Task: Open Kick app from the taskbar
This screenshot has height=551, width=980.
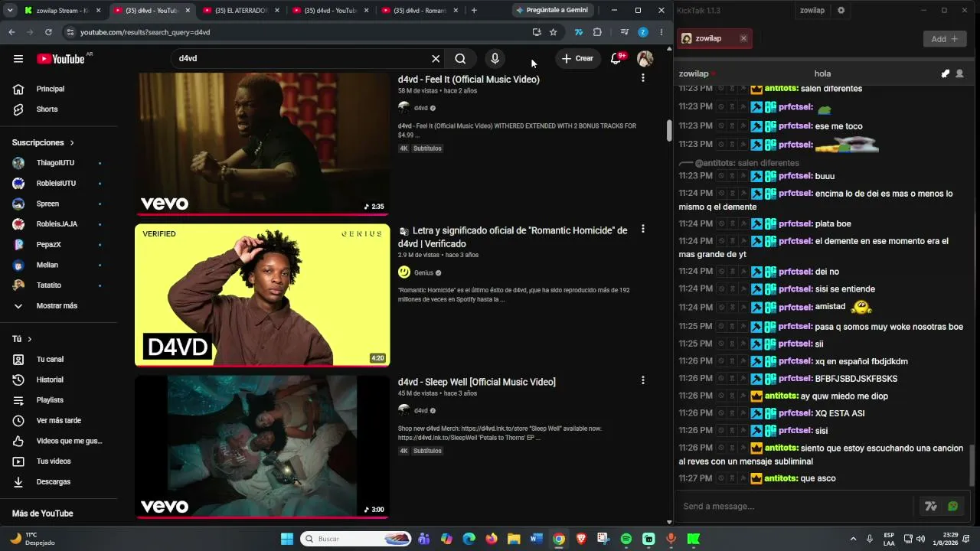Action: point(694,539)
